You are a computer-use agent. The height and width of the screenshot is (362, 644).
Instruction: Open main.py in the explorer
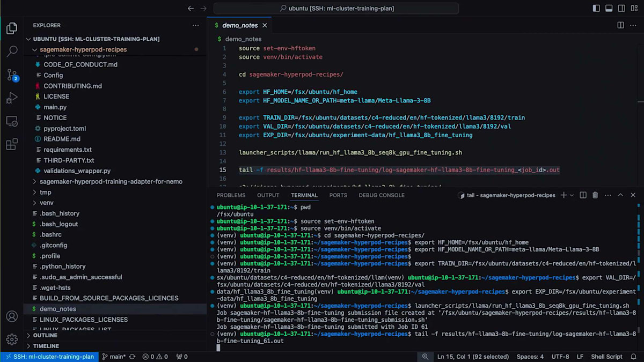click(55, 107)
